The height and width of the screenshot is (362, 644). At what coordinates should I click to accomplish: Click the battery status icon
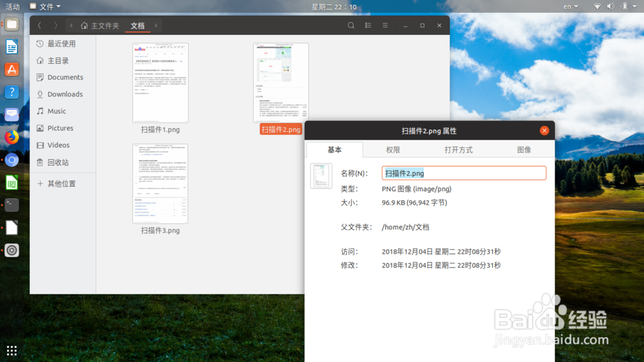click(624, 6)
